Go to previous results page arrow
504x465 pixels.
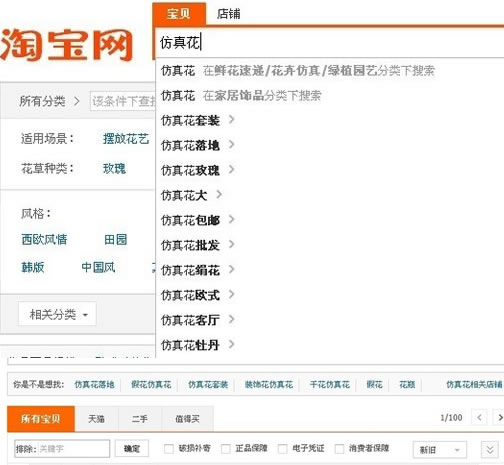(x=479, y=417)
